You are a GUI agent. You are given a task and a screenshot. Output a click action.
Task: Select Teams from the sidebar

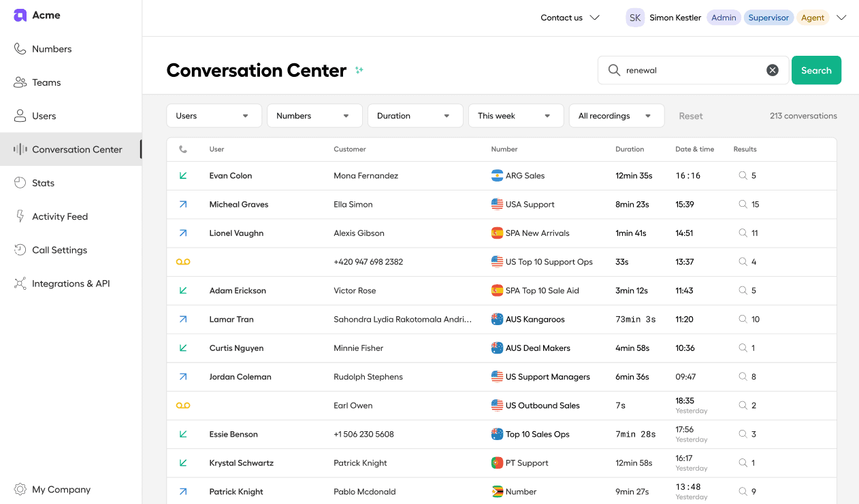[x=46, y=82]
